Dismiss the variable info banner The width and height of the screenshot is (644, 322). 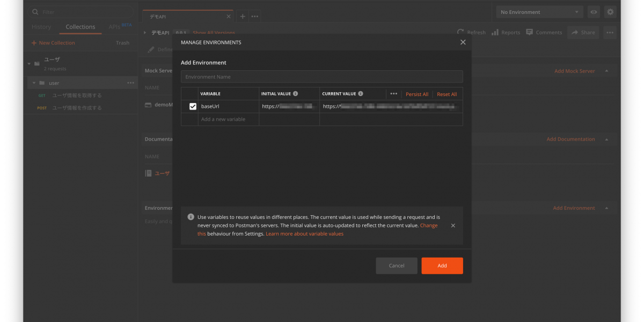tap(453, 226)
